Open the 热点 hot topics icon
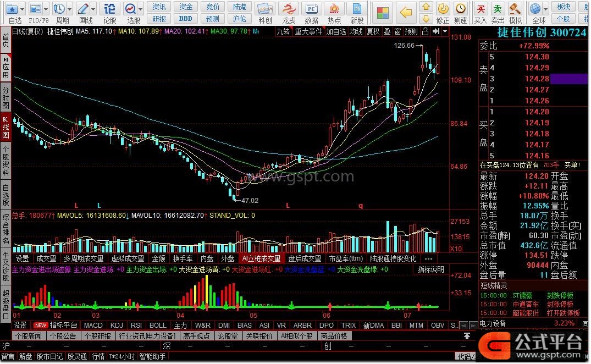The image size is (591, 364). click(x=334, y=9)
